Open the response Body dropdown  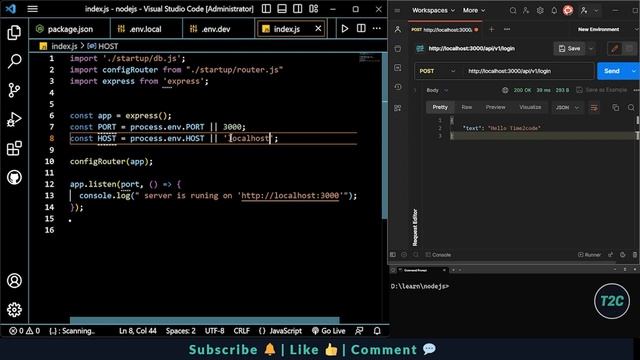[437, 90]
